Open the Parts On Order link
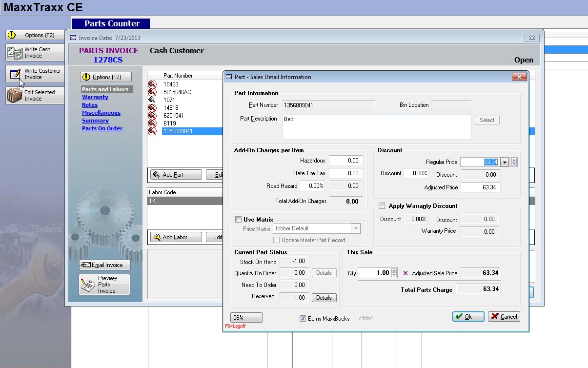 102,128
